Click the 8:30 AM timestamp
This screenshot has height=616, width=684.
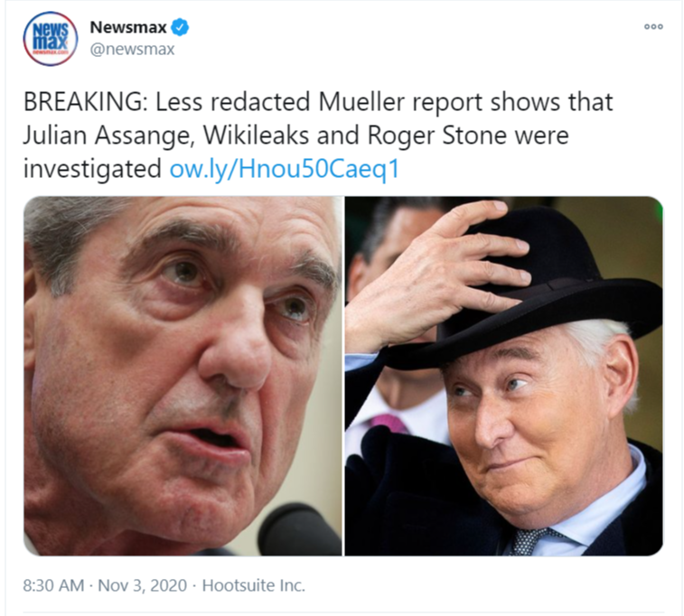click(53, 585)
